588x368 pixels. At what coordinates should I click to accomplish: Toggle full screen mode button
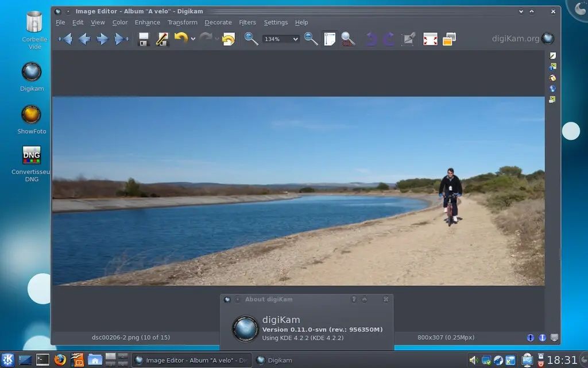click(x=430, y=39)
